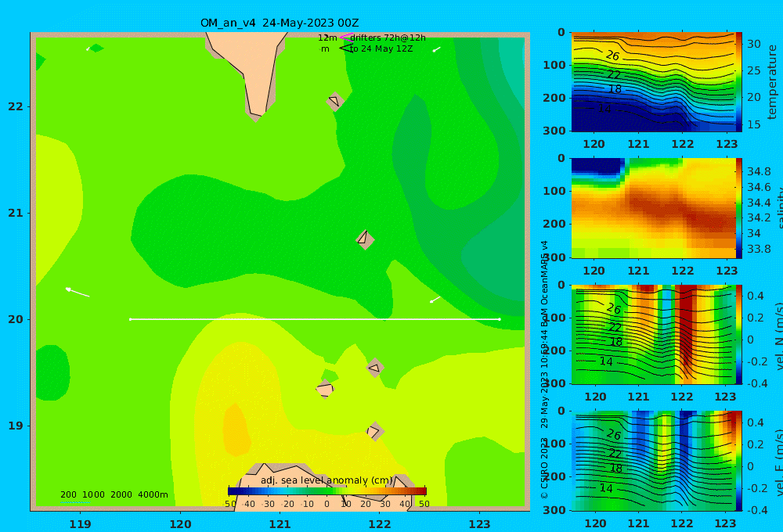The image size is (783, 532).
Task: Click the main map's longitude label 123
Action: point(480,524)
